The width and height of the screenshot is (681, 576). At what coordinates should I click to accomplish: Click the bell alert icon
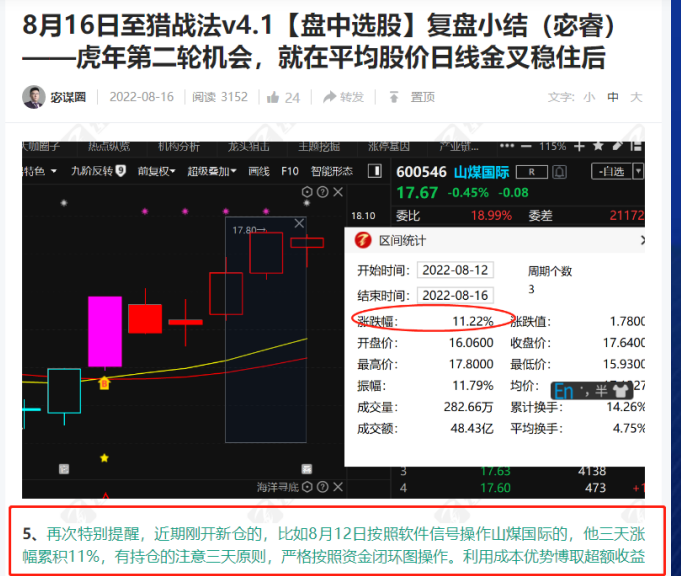559,172
